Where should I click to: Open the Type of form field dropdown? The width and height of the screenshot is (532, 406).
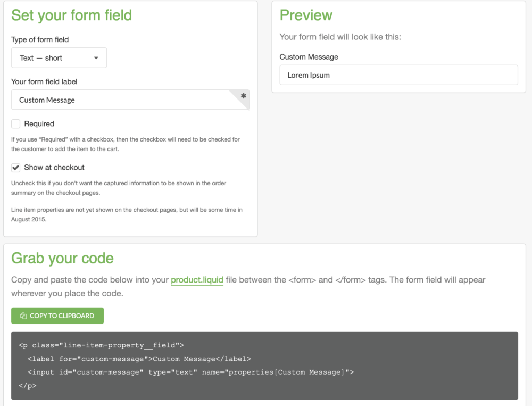tap(59, 57)
